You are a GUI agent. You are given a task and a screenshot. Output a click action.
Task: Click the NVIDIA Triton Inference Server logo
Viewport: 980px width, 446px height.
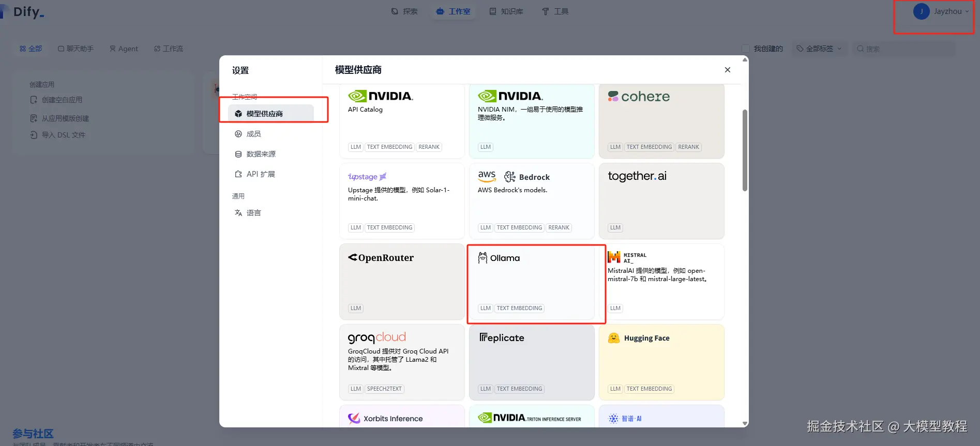pos(530,418)
